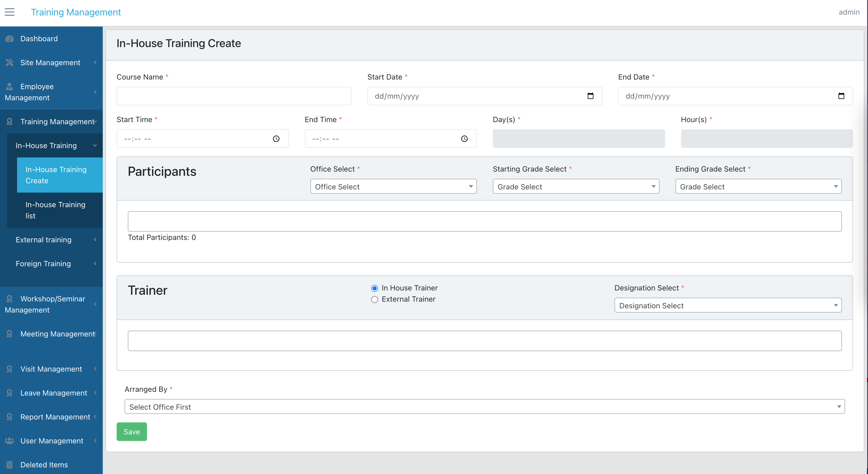Click the Site Management tools icon
The width and height of the screenshot is (868, 474).
coord(9,63)
